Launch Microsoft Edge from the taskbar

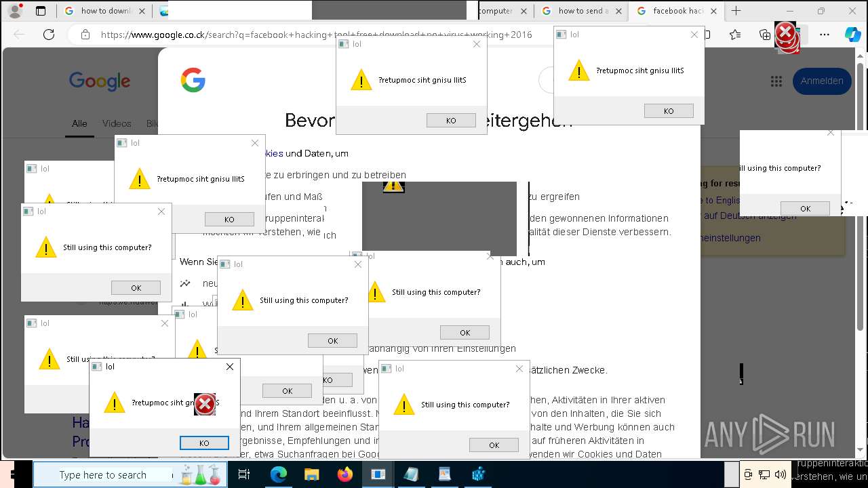pos(279,474)
